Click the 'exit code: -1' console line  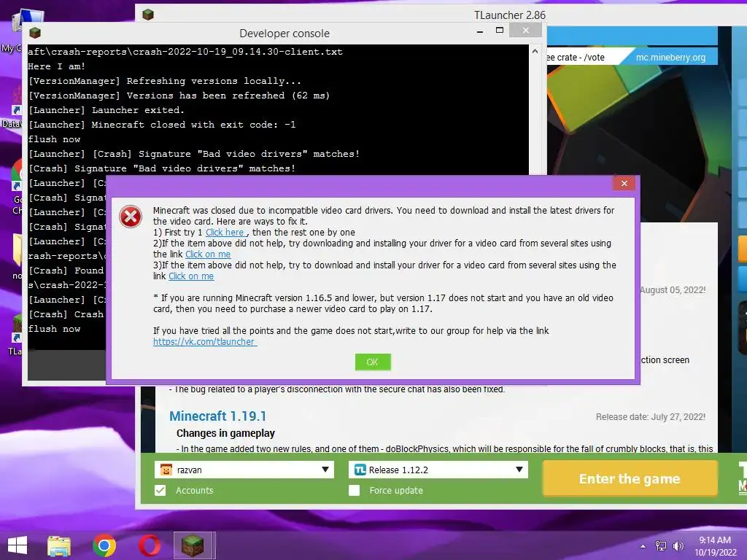(162, 125)
